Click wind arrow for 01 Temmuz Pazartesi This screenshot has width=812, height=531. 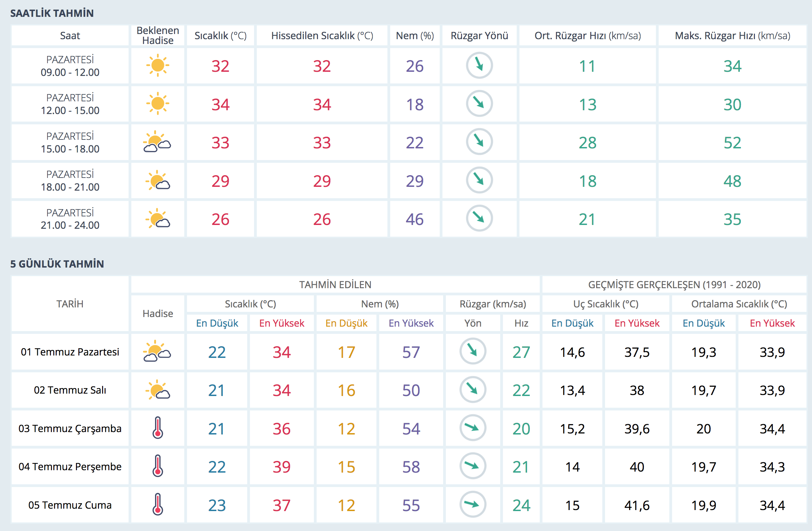point(473,351)
